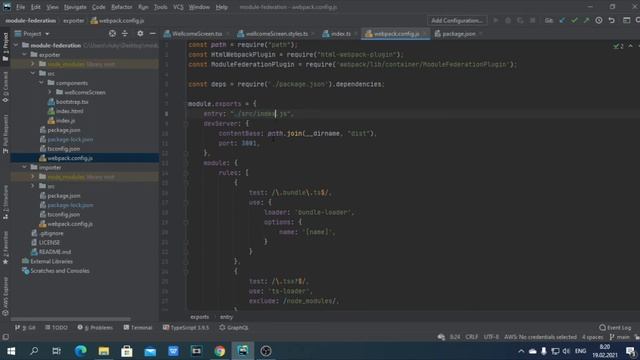
Task: Expand the importer src folder
Action: point(33,186)
